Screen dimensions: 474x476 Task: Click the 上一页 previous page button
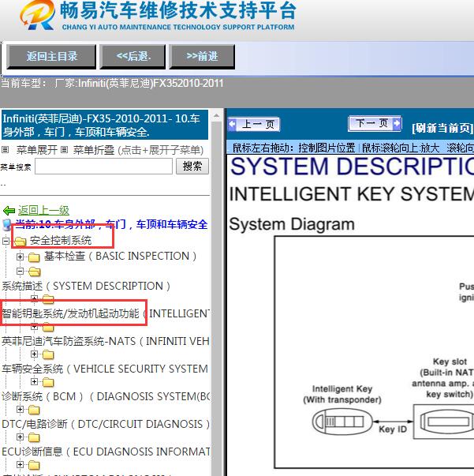point(253,124)
